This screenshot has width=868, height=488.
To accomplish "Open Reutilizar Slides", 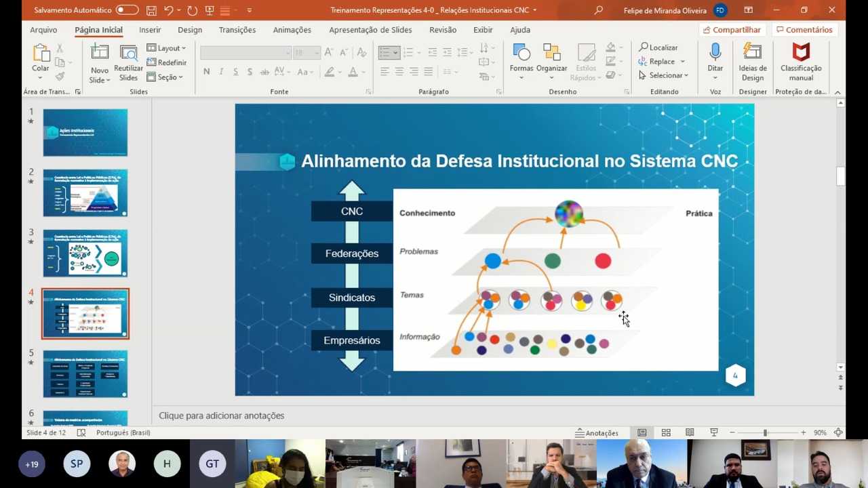I will click(128, 64).
